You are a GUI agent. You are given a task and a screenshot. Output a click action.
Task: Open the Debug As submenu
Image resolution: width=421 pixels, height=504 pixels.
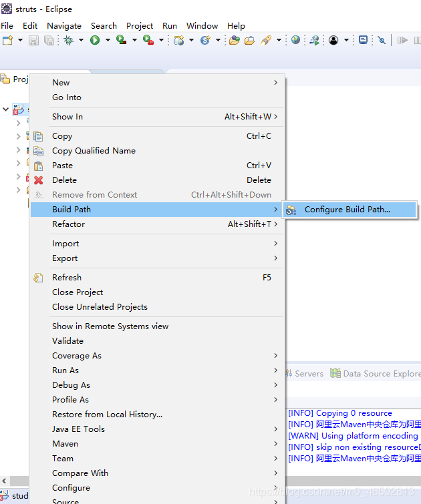click(157, 385)
